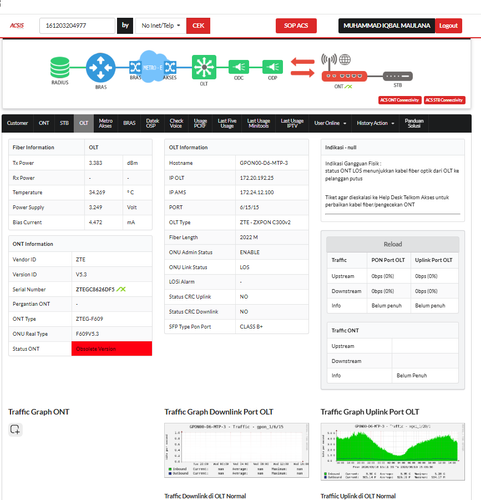Click the ACS ONT Connectivity button
The image size is (481, 500).
pos(400,100)
